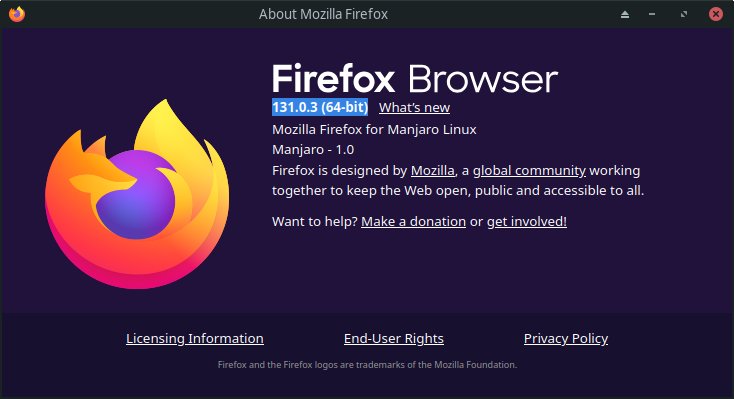This screenshot has width=734, height=399.
Task: Close the About Mozilla Firefox dialog
Action: pos(716,14)
